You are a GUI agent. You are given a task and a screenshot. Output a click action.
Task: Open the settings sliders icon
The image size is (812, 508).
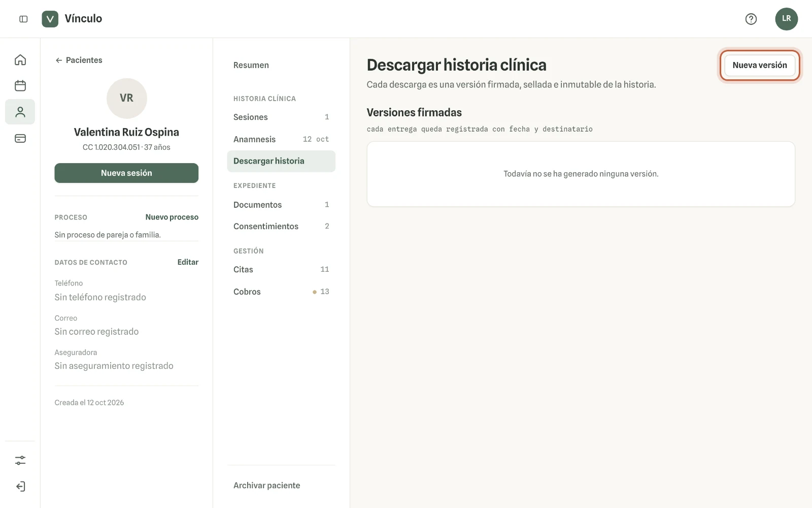coord(20,460)
